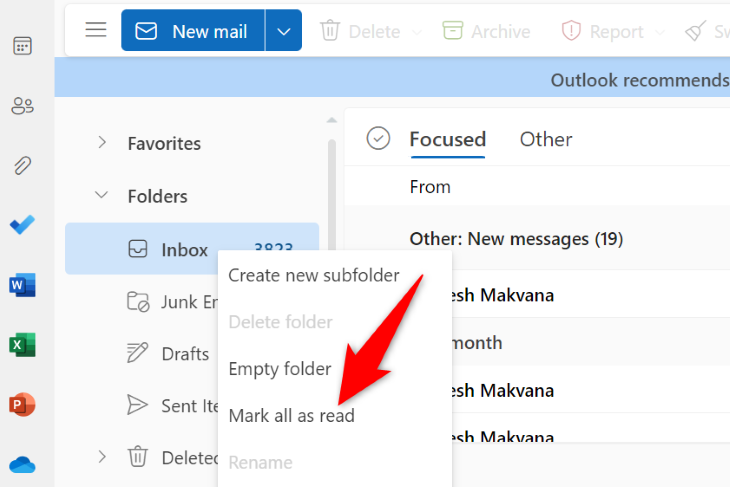Viewport: 730px width, 487px height.
Task: Open the OneDrive cloud icon
Action: pyautogui.click(x=22, y=464)
